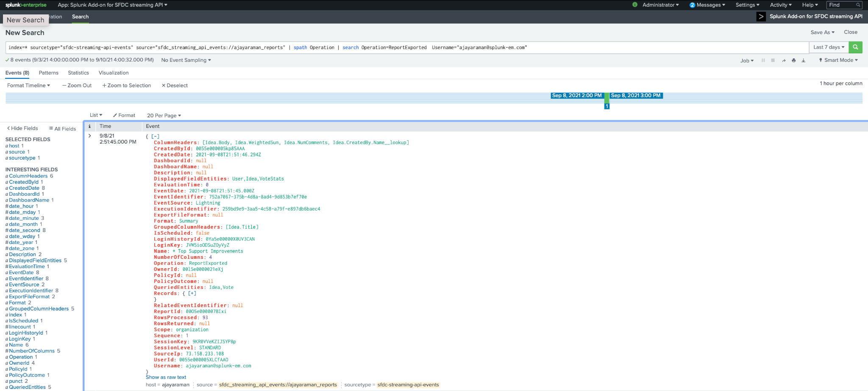This screenshot has height=391, width=868.
Task: Open All Fields dialog
Action: [x=62, y=129]
